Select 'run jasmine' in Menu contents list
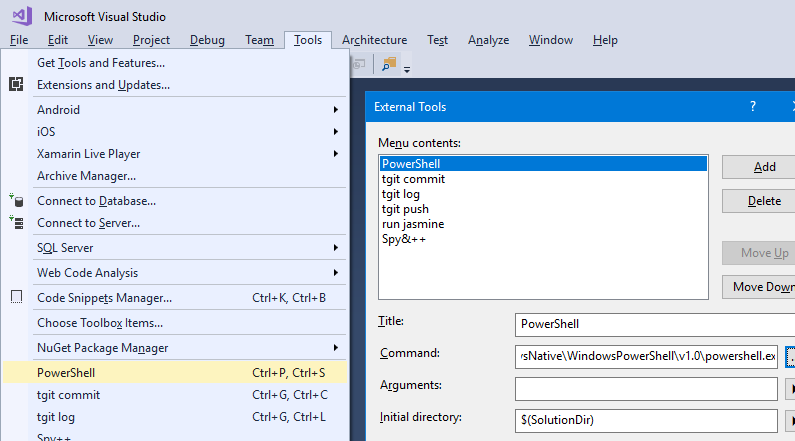This screenshot has height=441, width=795. (x=413, y=224)
